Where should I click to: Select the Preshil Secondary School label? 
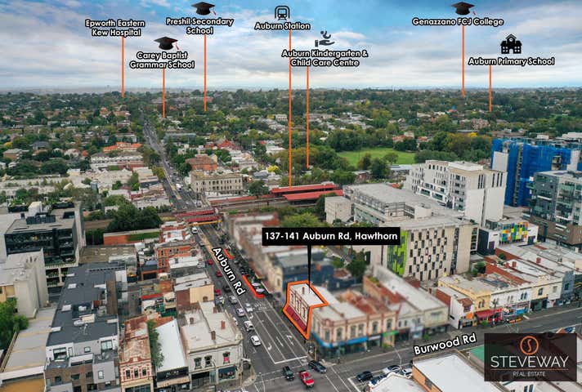pos(199,26)
